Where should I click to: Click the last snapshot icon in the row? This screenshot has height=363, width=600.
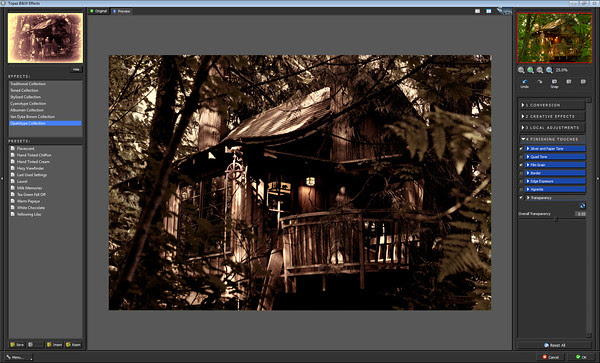[x=583, y=82]
